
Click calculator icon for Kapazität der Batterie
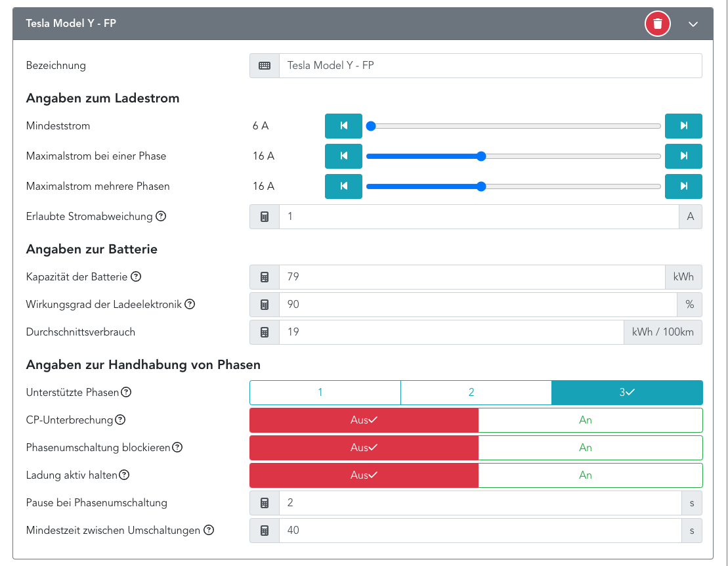coord(265,277)
